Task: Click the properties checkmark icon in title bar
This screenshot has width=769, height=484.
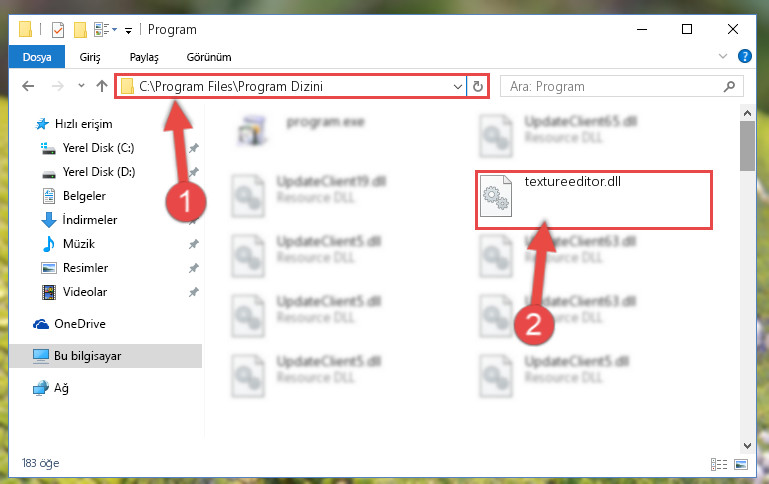Action: point(58,30)
